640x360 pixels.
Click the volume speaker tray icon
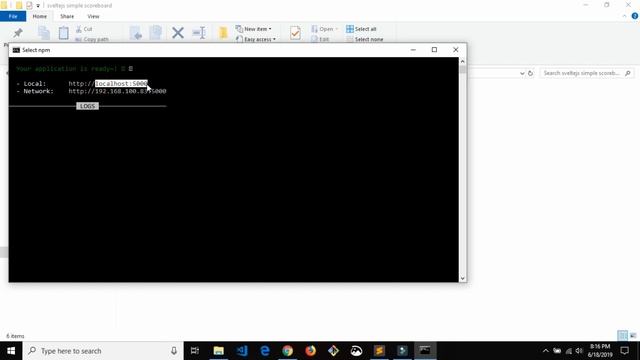(579, 351)
